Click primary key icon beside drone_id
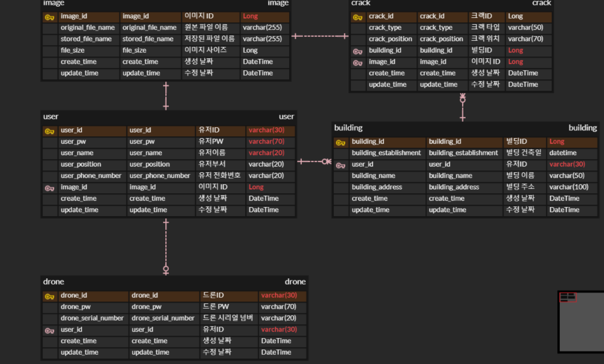 (x=49, y=297)
